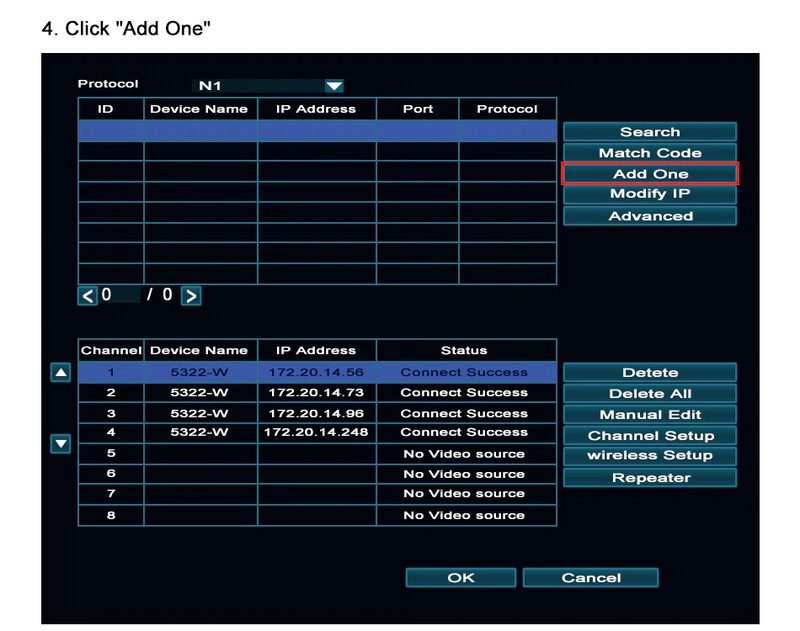Confirm with the OK button

(x=460, y=578)
